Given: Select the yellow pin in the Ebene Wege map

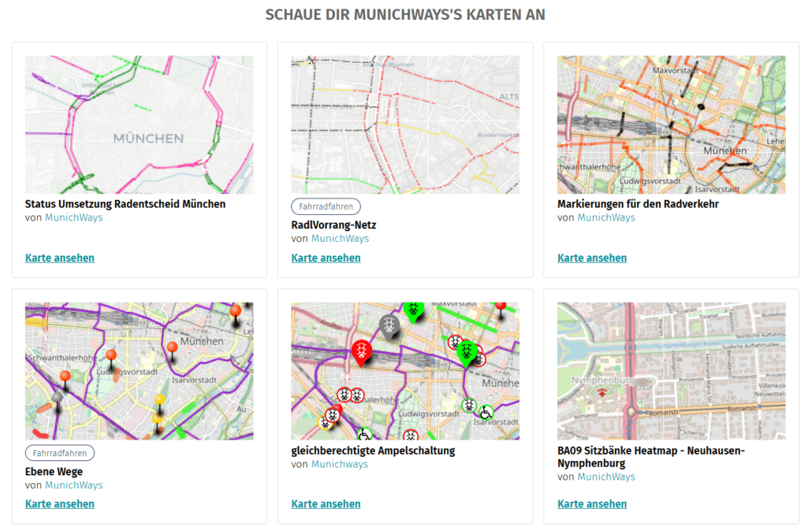Looking at the screenshot, I should (159, 399).
